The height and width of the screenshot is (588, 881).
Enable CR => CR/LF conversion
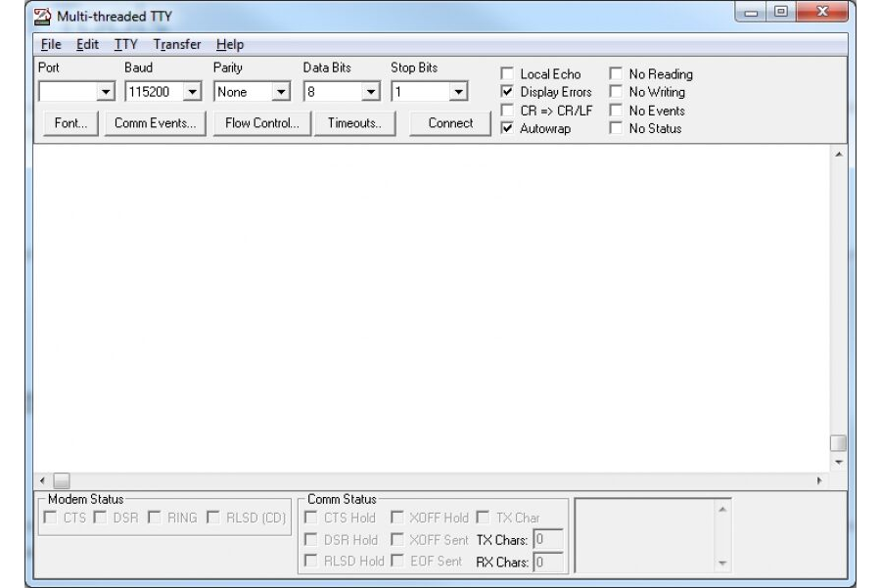pyautogui.click(x=506, y=110)
